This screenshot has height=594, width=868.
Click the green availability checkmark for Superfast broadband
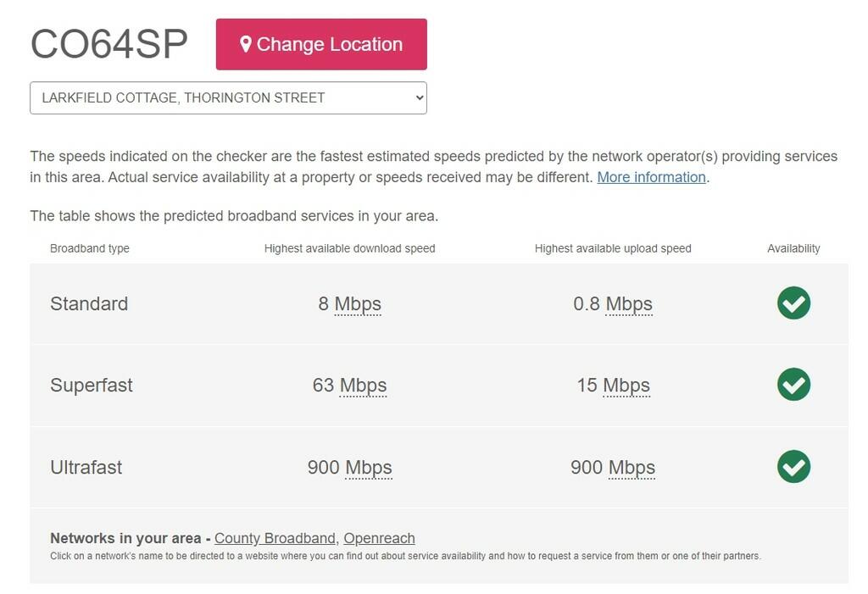point(793,385)
